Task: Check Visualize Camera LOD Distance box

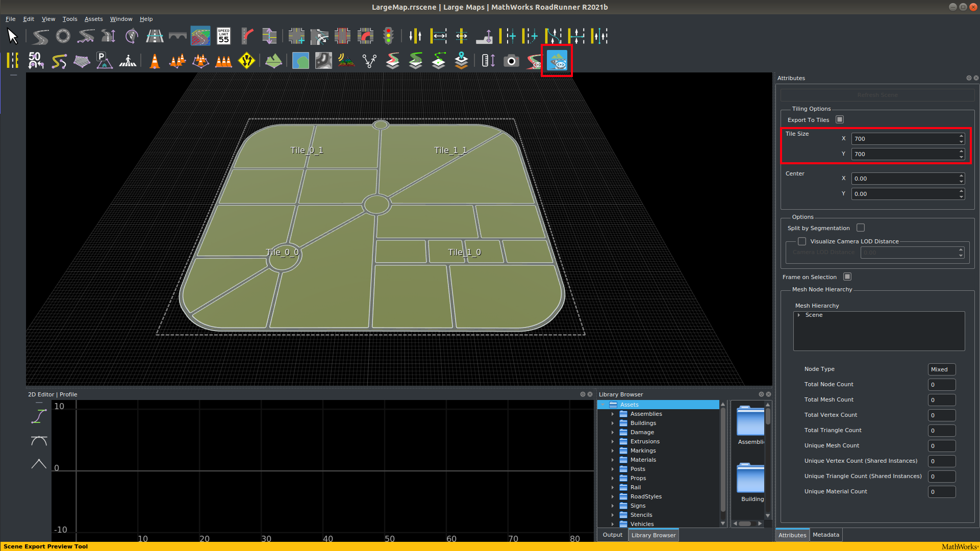Action: point(802,241)
